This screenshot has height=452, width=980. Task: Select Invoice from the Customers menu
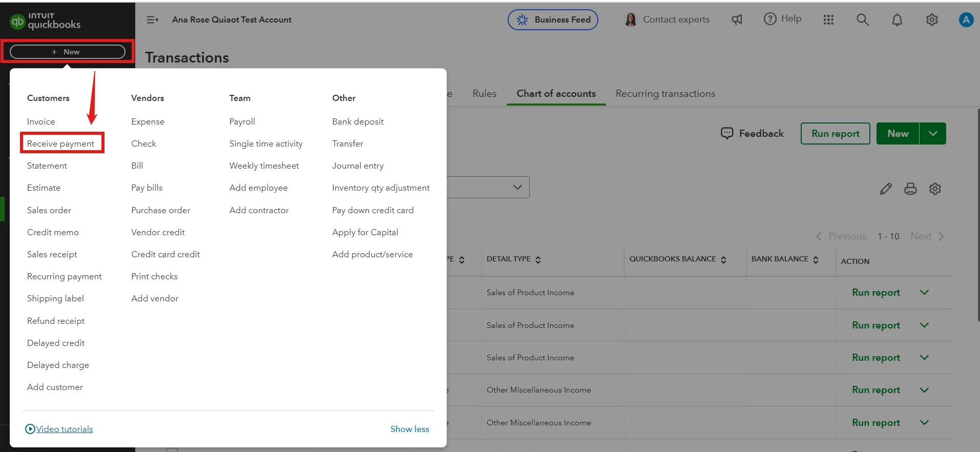(41, 121)
